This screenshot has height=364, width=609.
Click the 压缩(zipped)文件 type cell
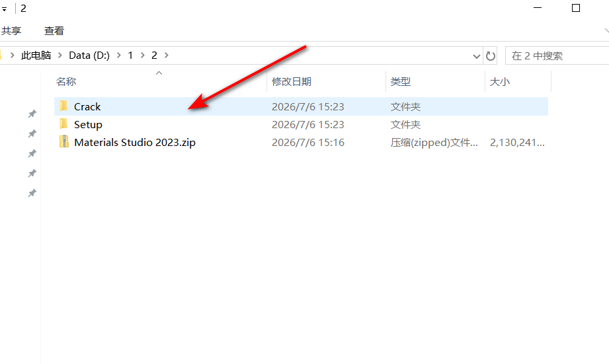[434, 143]
